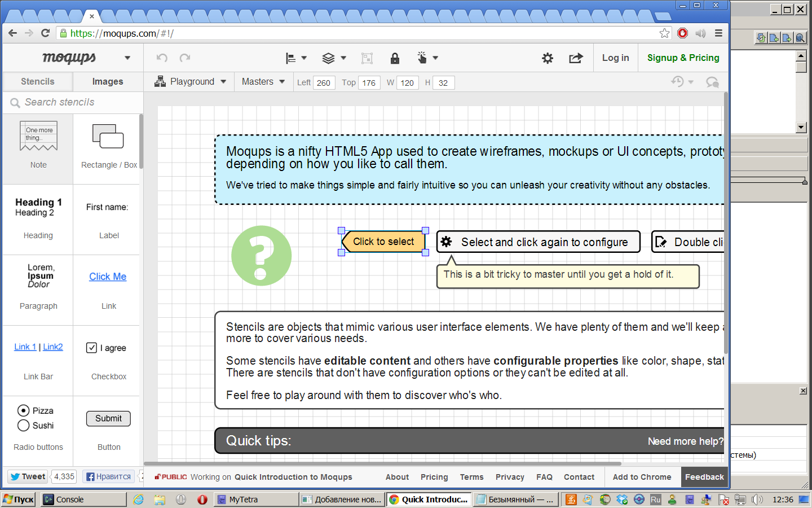Open the Masters dropdown
Viewport: 812px width, 508px height.
[x=263, y=82]
